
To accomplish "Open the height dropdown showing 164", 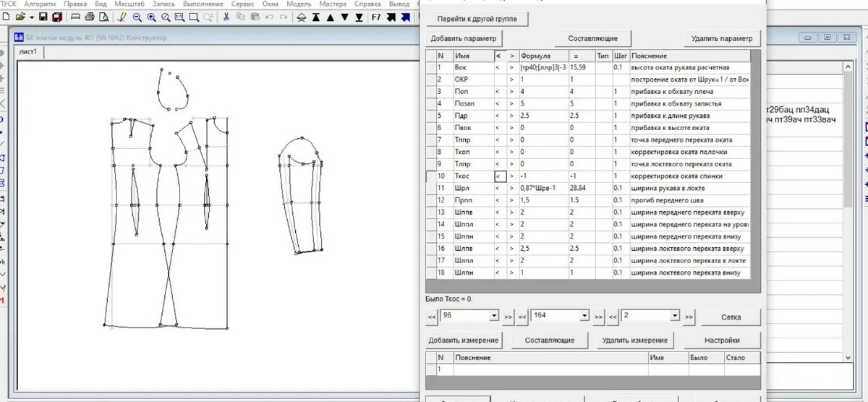I will coord(584,316).
